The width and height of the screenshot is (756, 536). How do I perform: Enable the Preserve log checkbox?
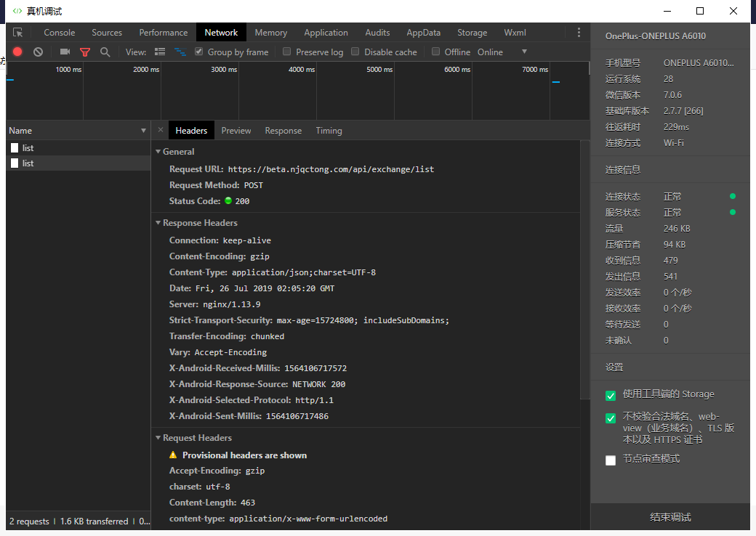[287, 52]
